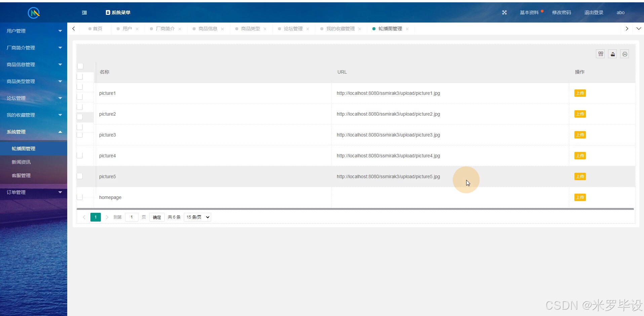Close the 论坛管理 tab
The width and height of the screenshot is (644, 316).
[308, 29]
